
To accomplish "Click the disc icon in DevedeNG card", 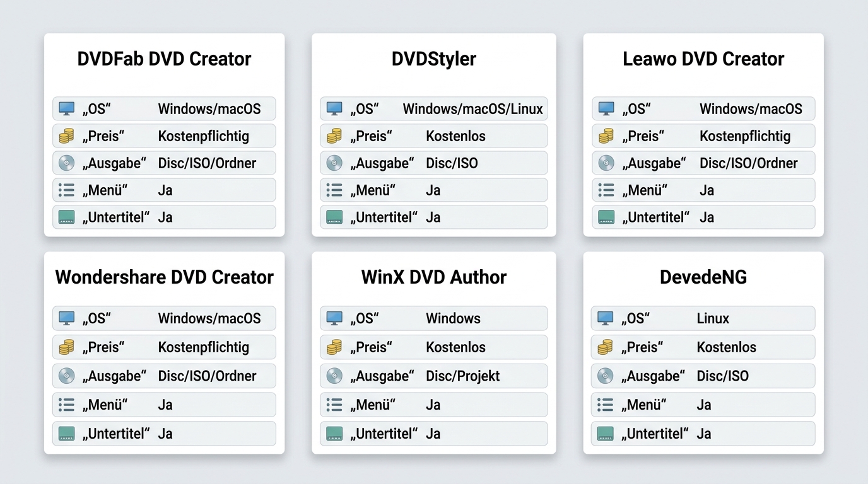I will (605, 376).
